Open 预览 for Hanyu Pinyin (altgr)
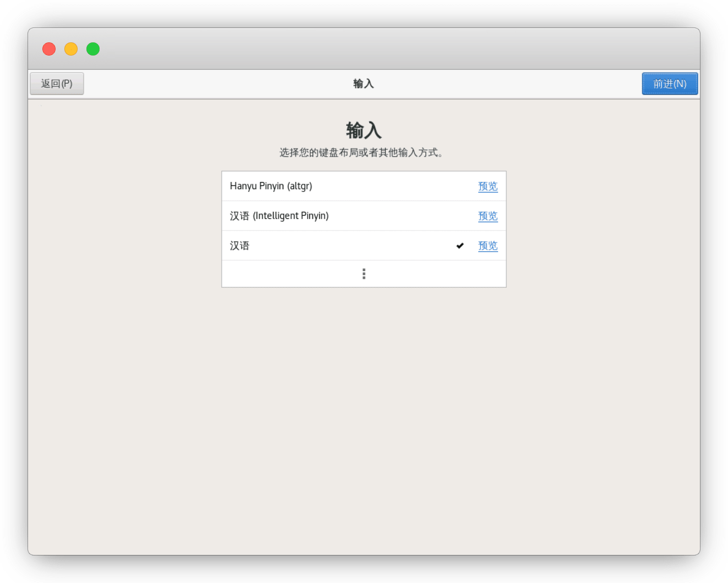 (x=488, y=186)
